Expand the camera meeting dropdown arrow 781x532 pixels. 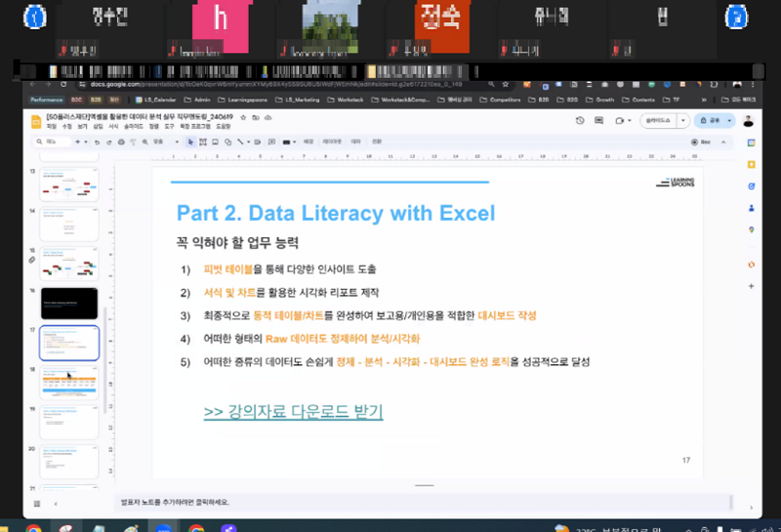630,120
